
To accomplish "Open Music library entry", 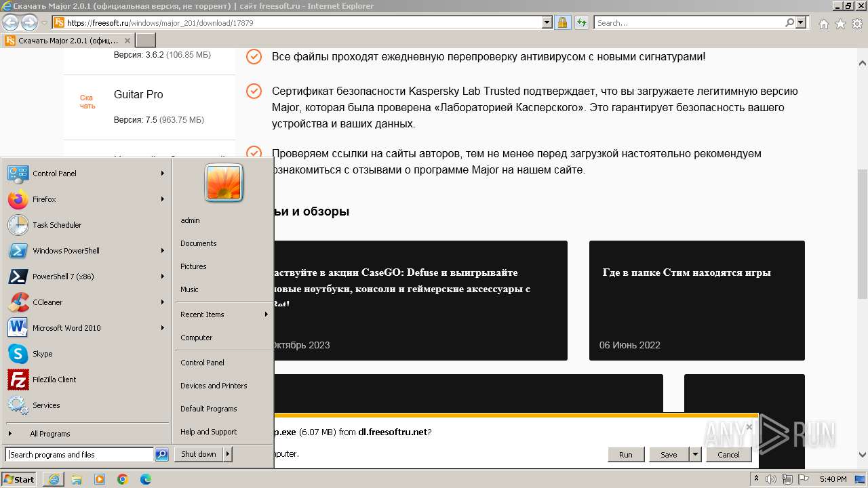I will coord(190,289).
